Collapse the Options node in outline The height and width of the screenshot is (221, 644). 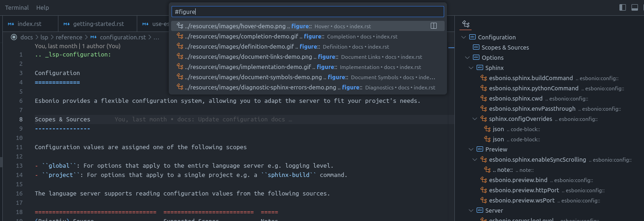[467, 57]
